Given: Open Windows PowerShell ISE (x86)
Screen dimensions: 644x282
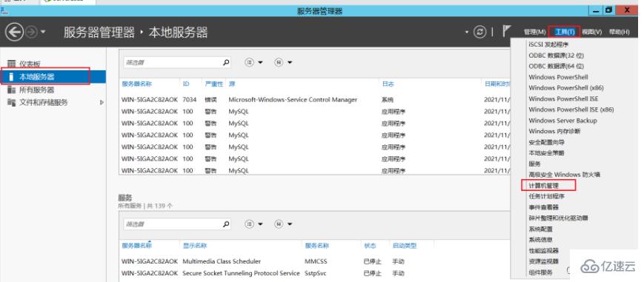Looking at the screenshot, I should click(571, 110).
